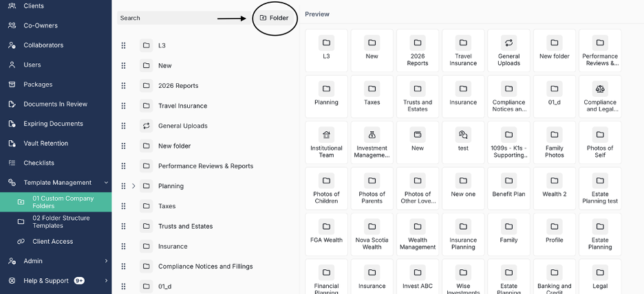Viewport: 644px width, 294px height.
Task: Click the Expiring Documents icon
Action: (x=12, y=124)
